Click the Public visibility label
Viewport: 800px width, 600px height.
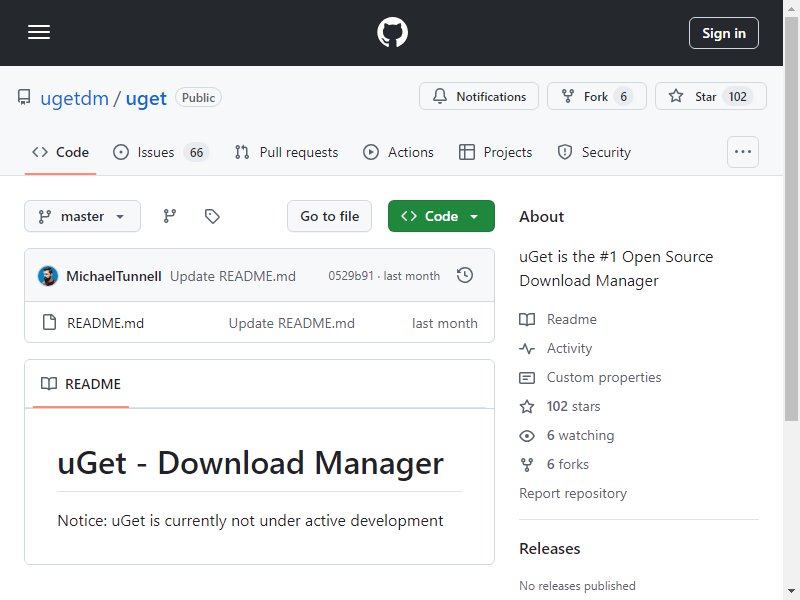coord(198,97)
